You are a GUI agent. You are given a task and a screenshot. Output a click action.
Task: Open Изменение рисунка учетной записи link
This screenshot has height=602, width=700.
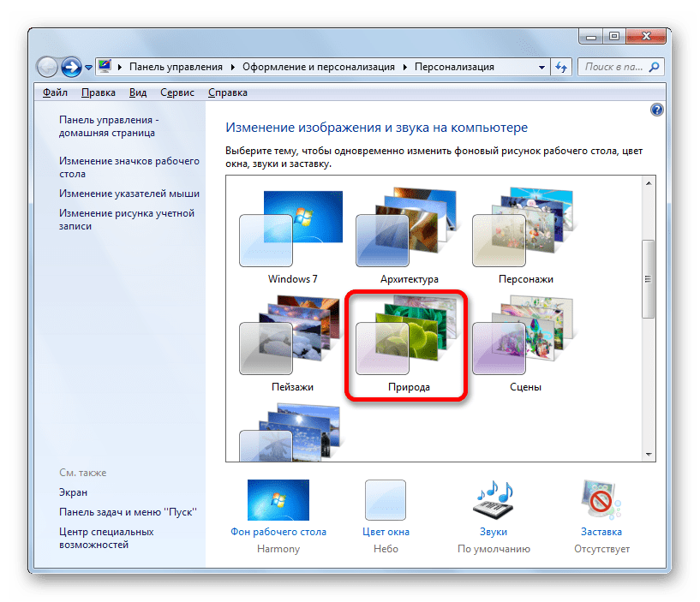pyautogui.click(x=126, y=219)
